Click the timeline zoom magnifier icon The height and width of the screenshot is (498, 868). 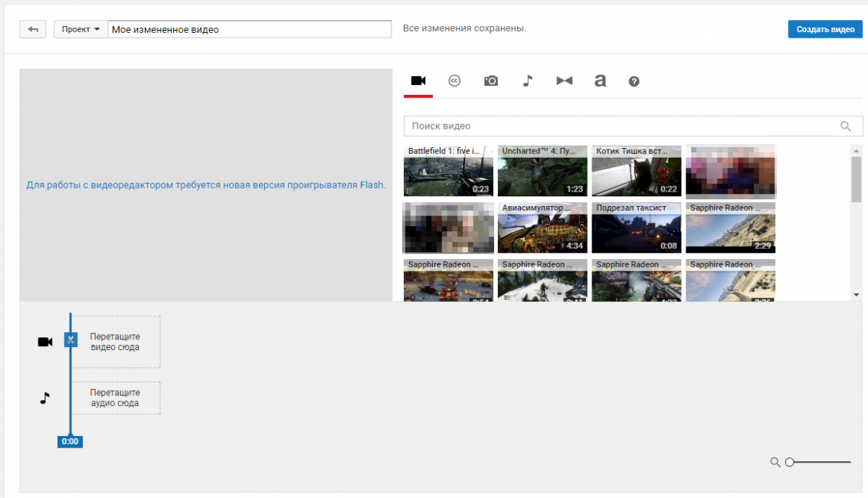(775, 462)
